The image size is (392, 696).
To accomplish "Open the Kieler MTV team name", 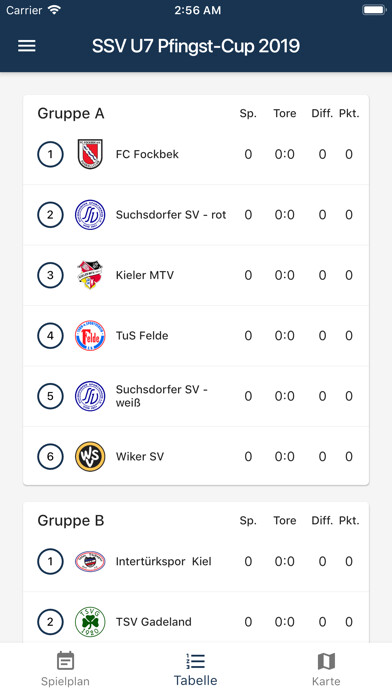I will (145, 275).
